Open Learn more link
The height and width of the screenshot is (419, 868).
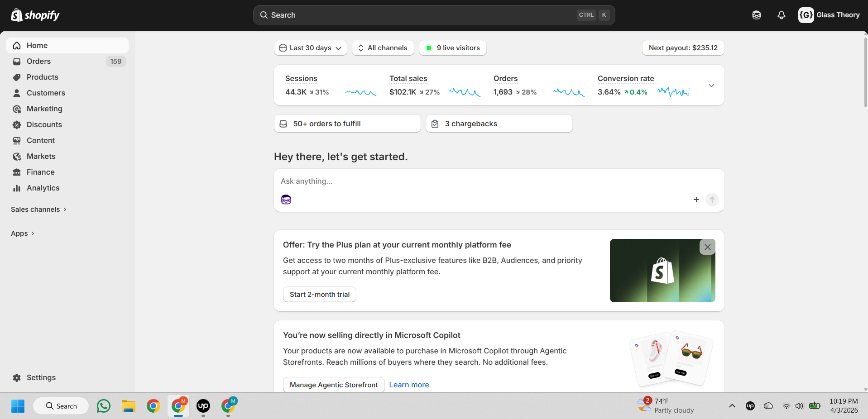click(x=409, y=385)
